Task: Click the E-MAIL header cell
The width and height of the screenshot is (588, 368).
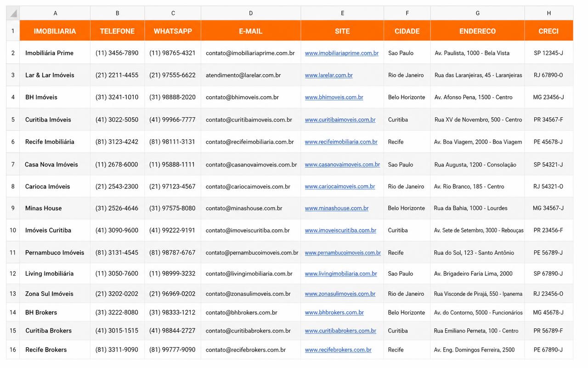Action: tap(251, 31)
